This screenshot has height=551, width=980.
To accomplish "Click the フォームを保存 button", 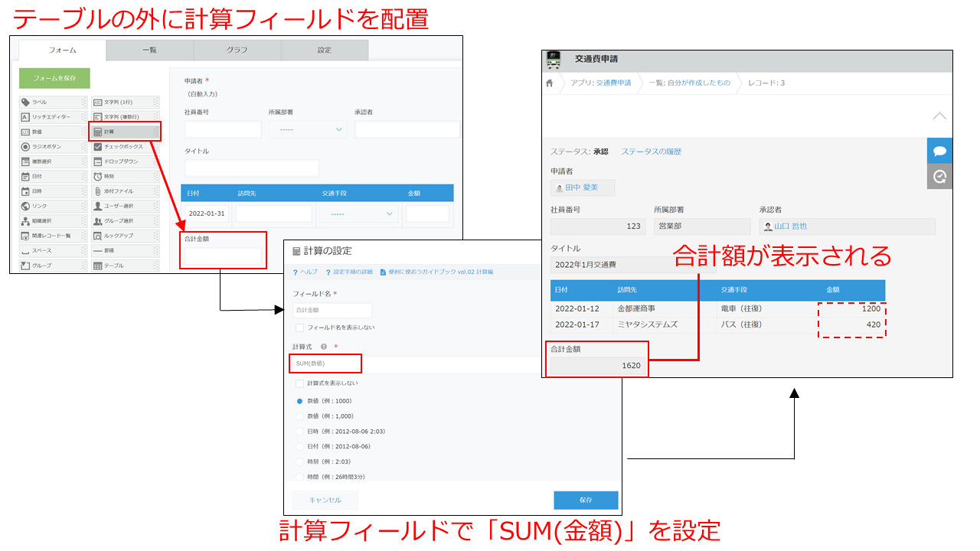I will 53,79.
